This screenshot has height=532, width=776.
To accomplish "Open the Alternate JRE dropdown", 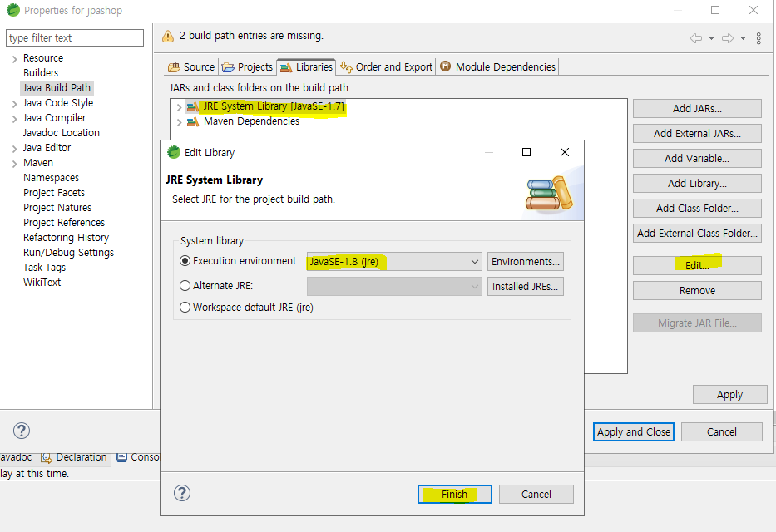I will tap(394, 286).
